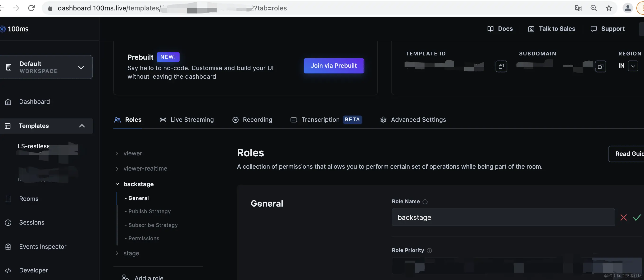Viewport: 644px width, 280px height.
Task: Bookmark page with the star icon
Action: point(609,8)
